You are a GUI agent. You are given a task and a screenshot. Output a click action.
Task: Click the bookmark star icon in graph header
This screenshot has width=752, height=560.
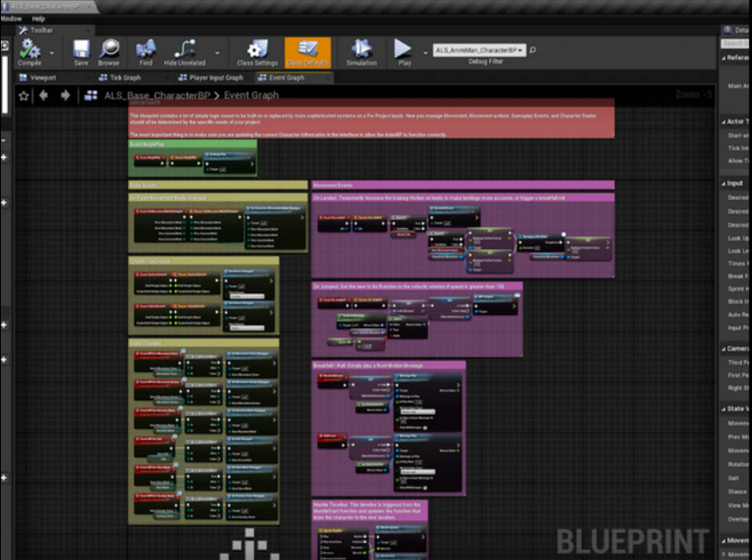point(23,96)
